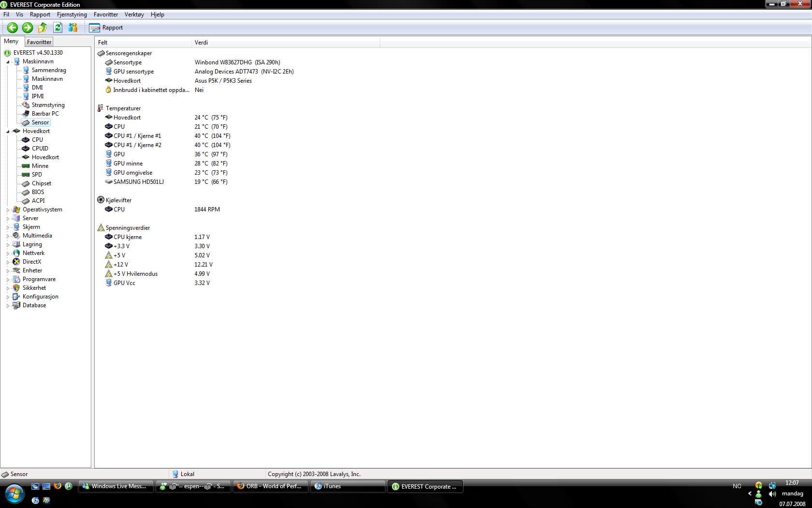This screenshot has height=508, width=812.
Task: Click the Minne memory icon in the tree
Action: point(26,166)
